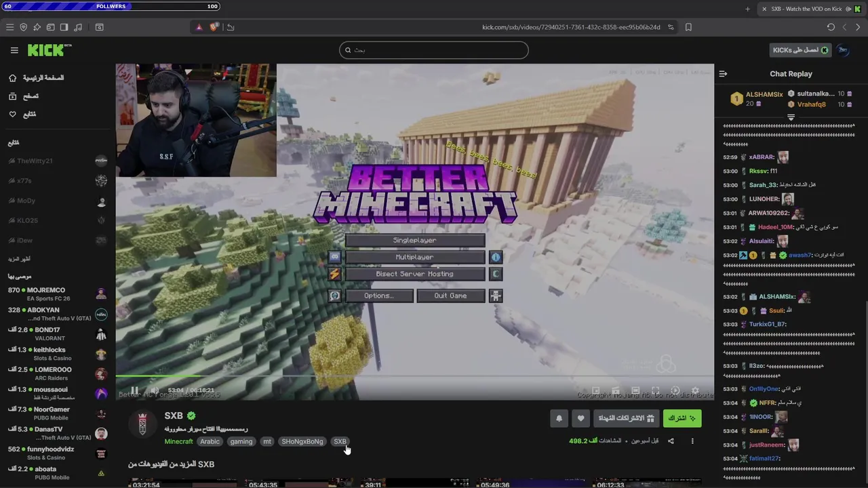Seek on the video progress bar

click(414, 375)
